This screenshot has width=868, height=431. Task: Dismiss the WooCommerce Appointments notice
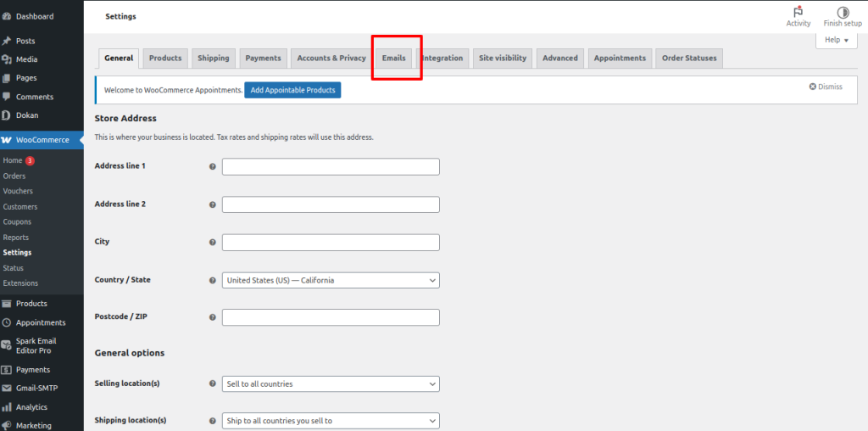coord(825,87)
